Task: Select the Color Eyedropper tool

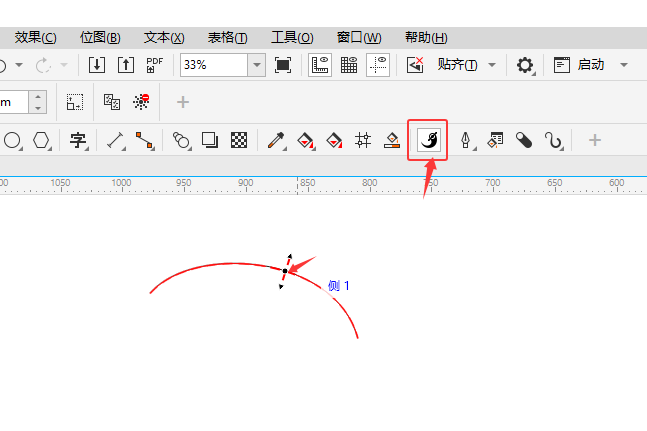Action: [x=276, y=140]
